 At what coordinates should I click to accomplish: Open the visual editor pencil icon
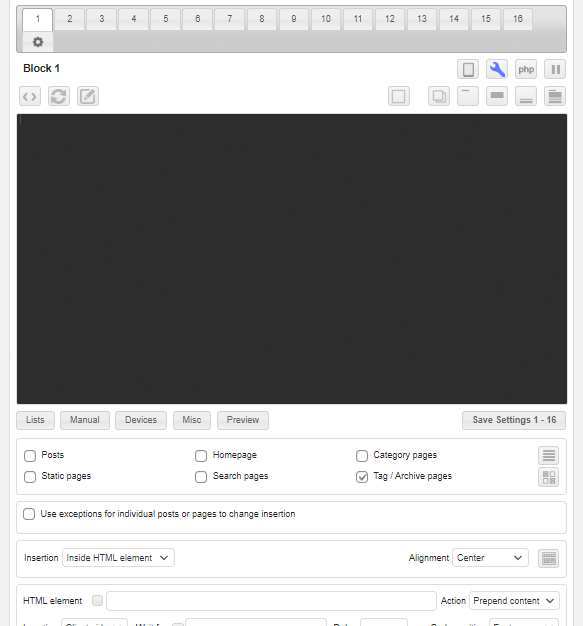pos(88,96)
